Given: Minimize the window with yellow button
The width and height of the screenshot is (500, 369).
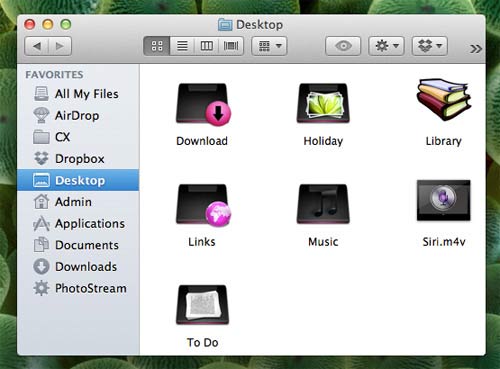Looking at the screenshot, I should click(x=48, y=24).
